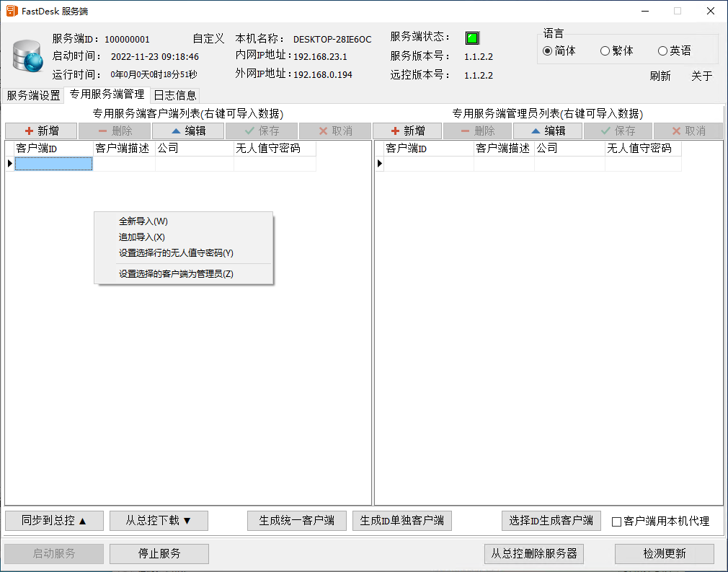The width and height of the screenshot is (728, 572).
Task: Click 客户端ID column header in client list
Action: [x=54, y=148]
